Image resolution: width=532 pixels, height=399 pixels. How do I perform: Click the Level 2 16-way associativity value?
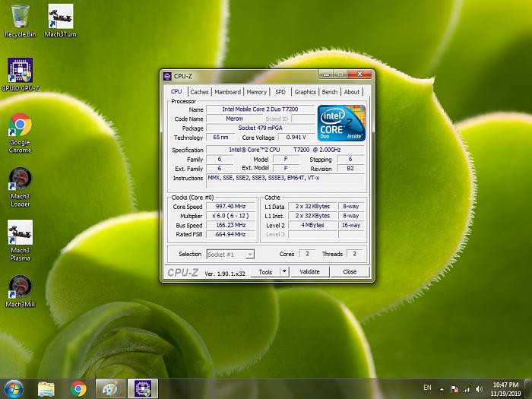(351, 225)
